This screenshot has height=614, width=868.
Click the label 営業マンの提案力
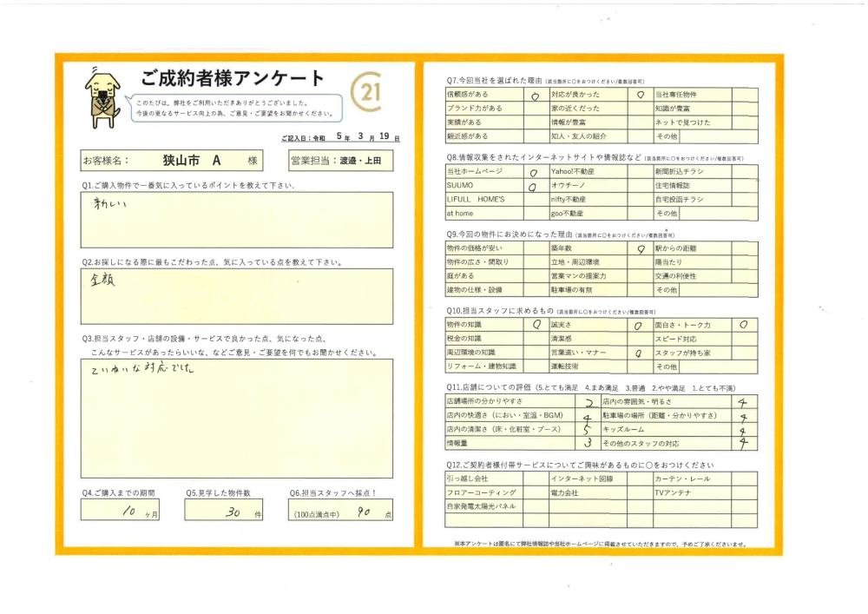pos(578,275)
